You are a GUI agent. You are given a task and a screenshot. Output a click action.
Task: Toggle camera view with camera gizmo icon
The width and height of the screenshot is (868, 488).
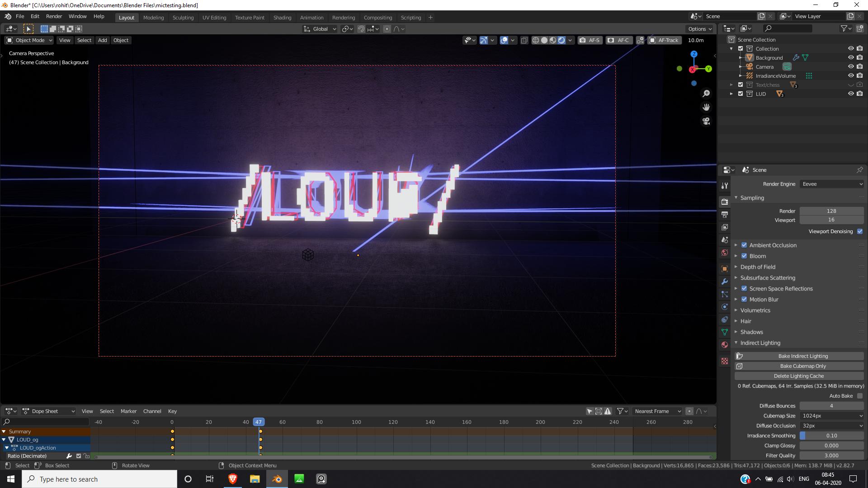706,121
